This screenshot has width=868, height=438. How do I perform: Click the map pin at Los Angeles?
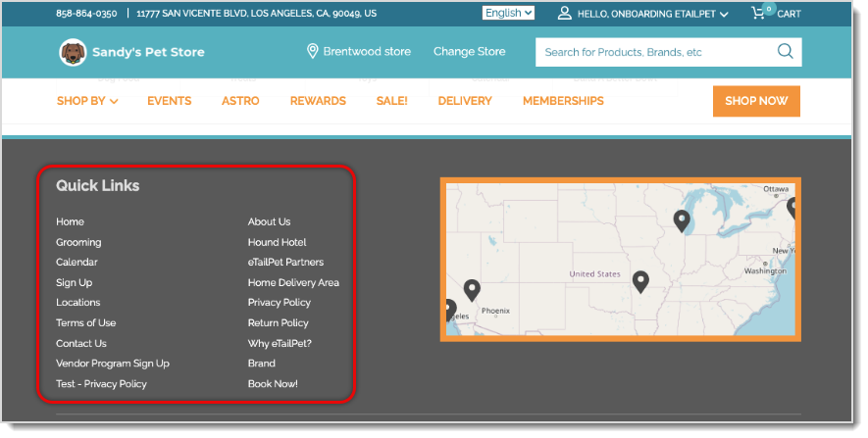[x=449, y=310]
